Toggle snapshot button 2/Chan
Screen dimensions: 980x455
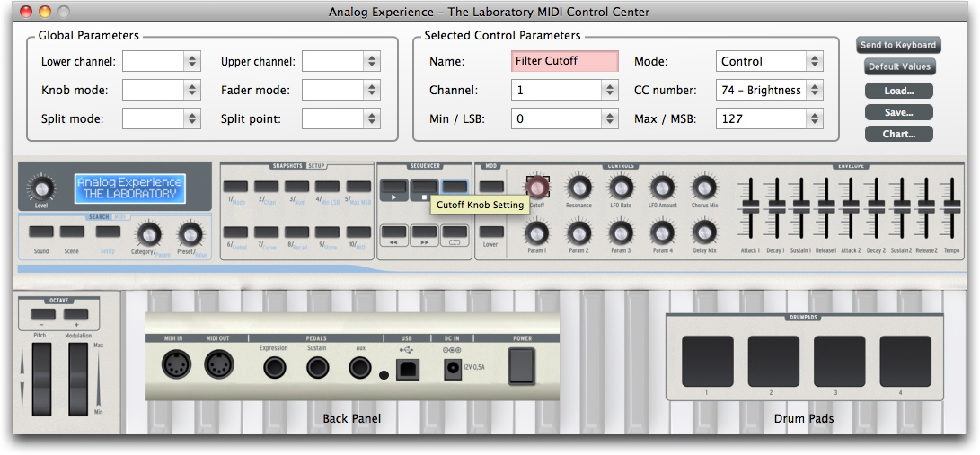pos(266,187)
